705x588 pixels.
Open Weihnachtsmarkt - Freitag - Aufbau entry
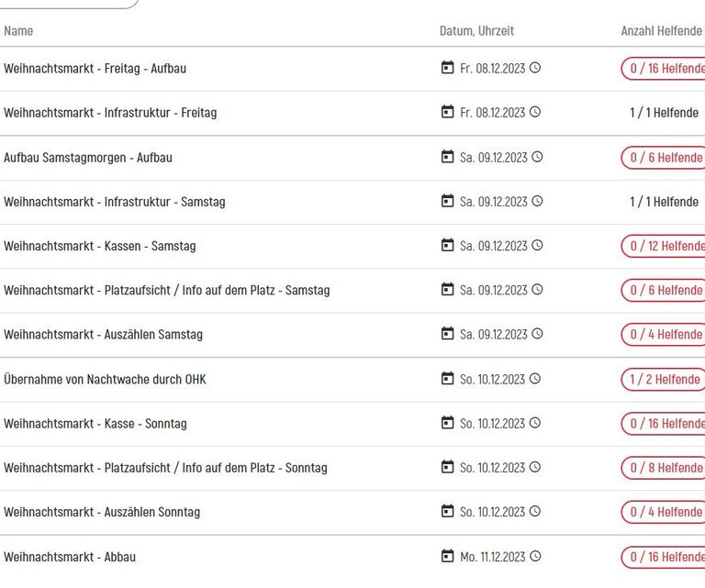(95, 68)
